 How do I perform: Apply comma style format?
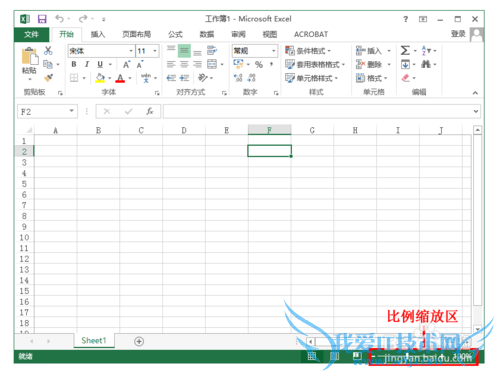[x=272, y=64]
